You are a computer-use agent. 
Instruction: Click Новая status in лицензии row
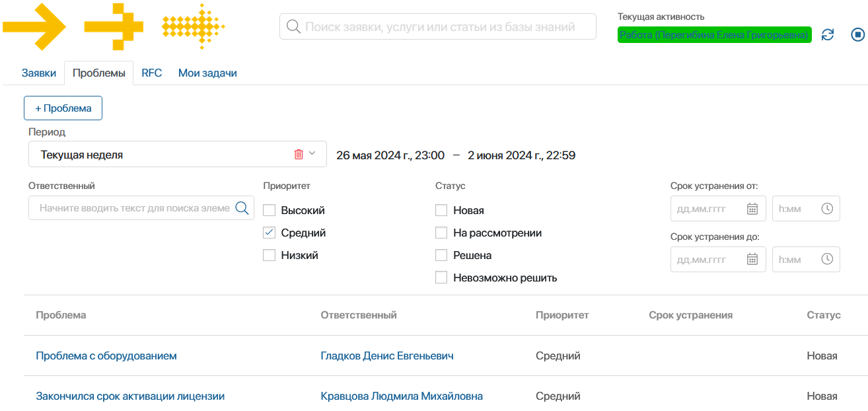click(822, 396)
